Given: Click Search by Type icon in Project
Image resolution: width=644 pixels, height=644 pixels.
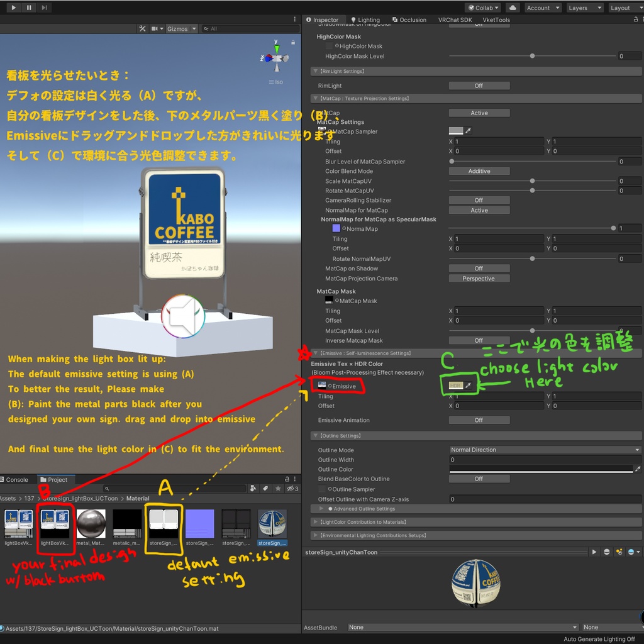Looking at the screenshot, I should point(253,488).
